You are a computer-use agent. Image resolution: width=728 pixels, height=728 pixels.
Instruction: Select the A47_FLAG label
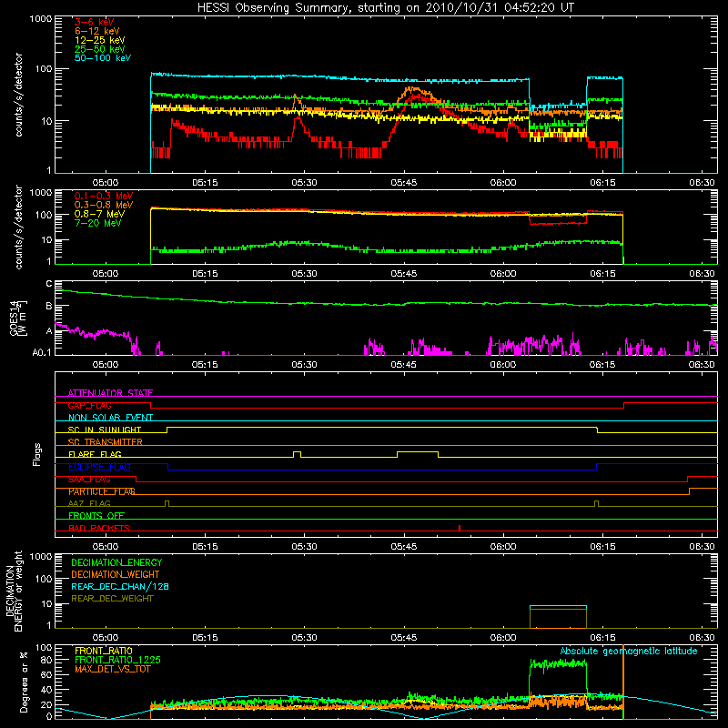click(x=89, y=503)
